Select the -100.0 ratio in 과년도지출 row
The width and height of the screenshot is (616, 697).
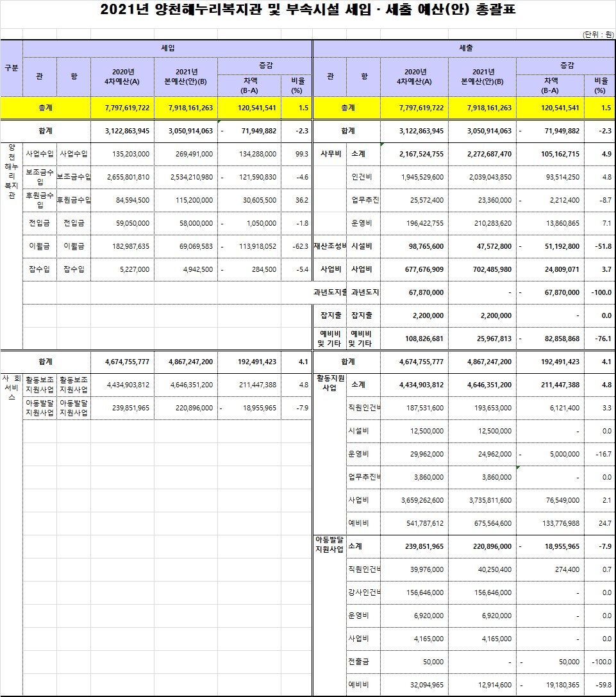(599, 292)
